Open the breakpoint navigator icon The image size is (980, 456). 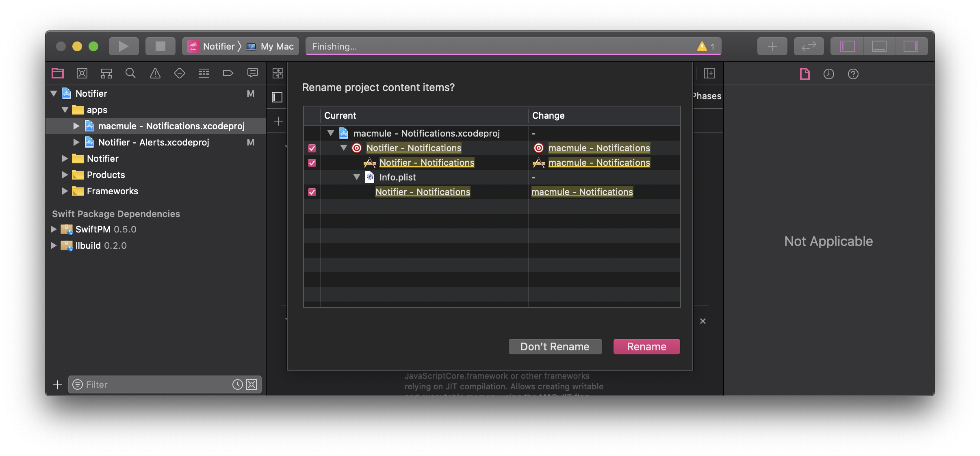click(228, 73)
